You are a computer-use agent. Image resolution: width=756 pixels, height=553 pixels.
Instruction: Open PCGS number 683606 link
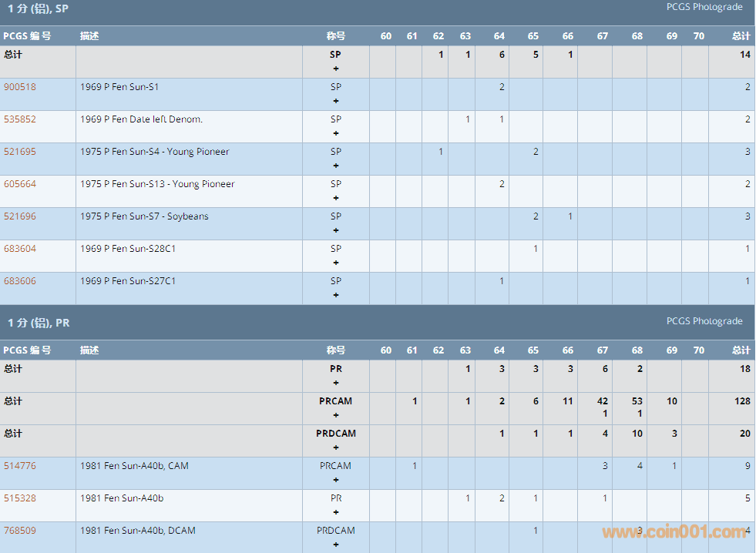coord(20,281)
